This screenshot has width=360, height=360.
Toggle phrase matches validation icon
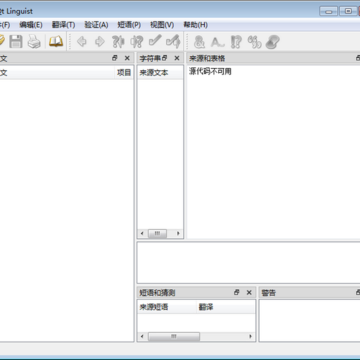236,42
